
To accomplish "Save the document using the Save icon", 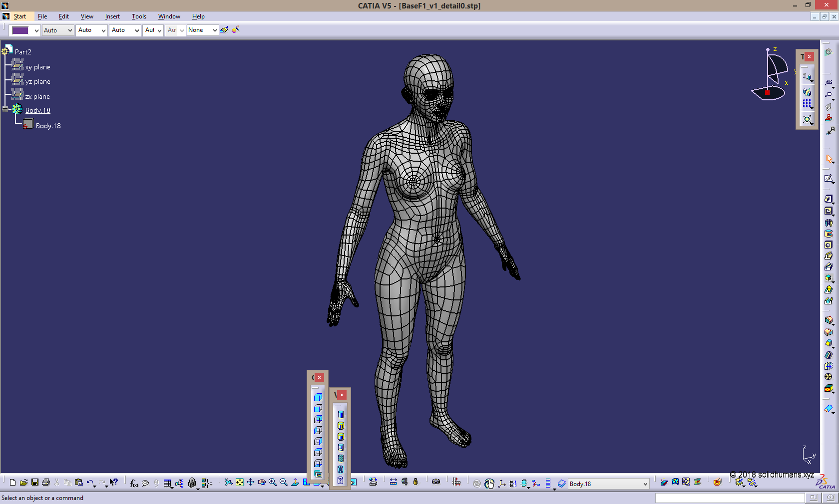I will coord(34,482).
